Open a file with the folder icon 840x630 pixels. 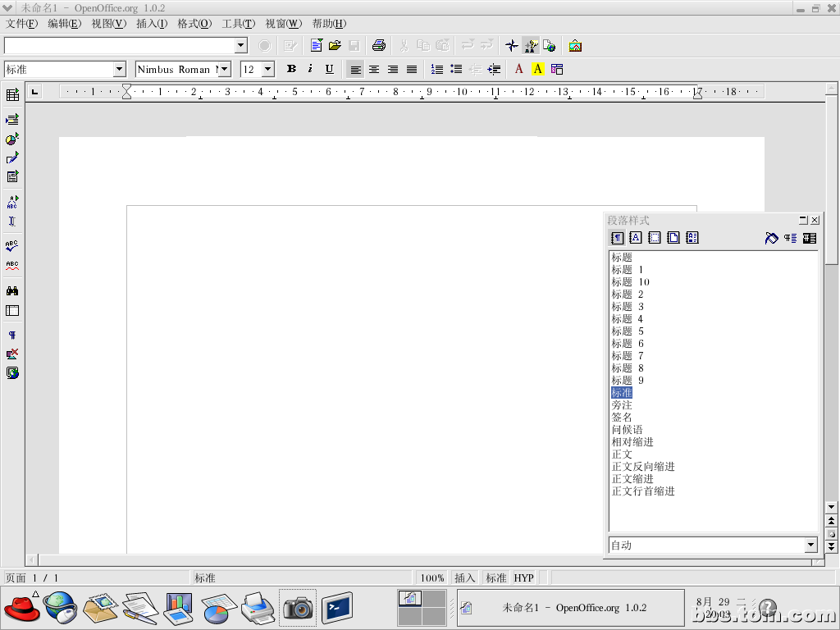coord(335,46)
